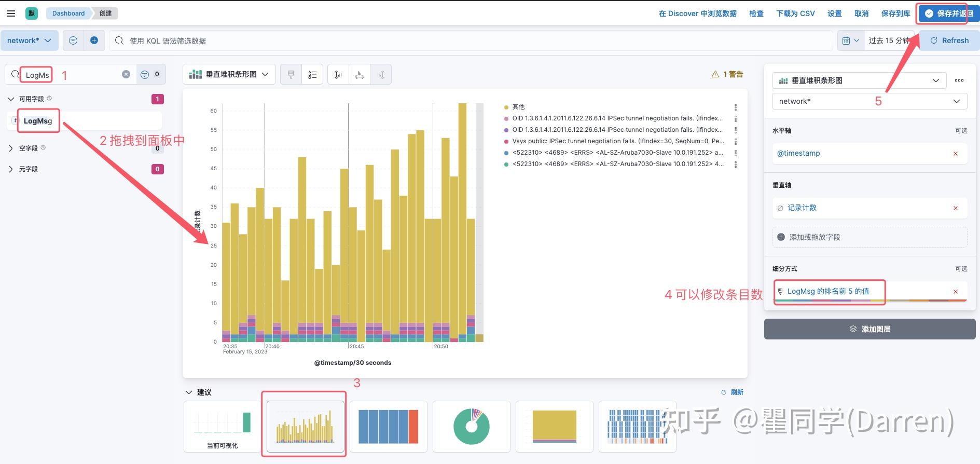The width and height of the screenshot is (980, 464).
Task: Click the 刷新 suggestions refresh link
Action: click(x=733, y=392)
